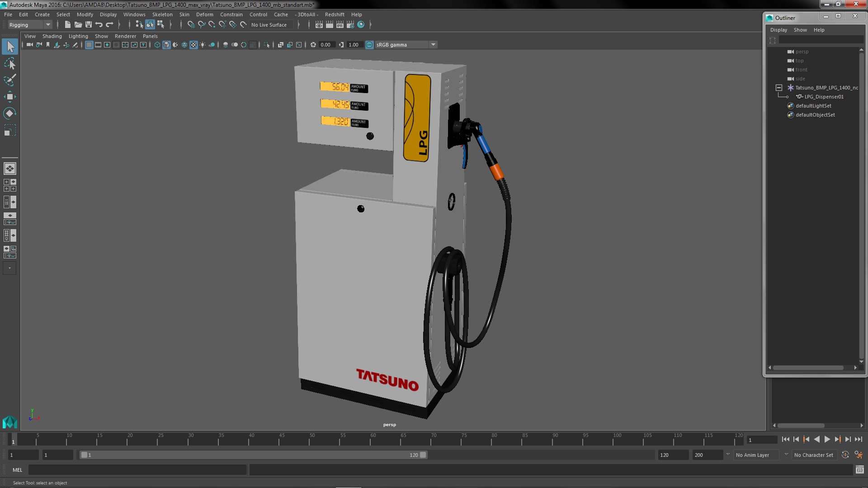
Task: Open the Script Editor icon
Action: (x=859, y=470)
